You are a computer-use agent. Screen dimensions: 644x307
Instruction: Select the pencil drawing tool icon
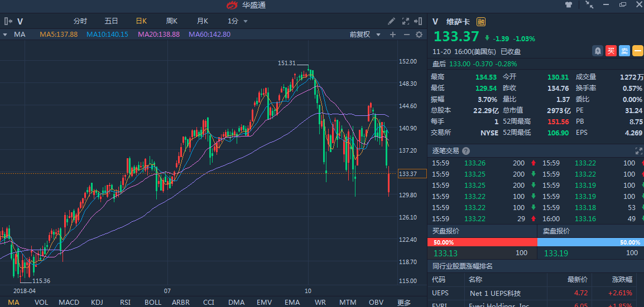(x=392, y=21)
